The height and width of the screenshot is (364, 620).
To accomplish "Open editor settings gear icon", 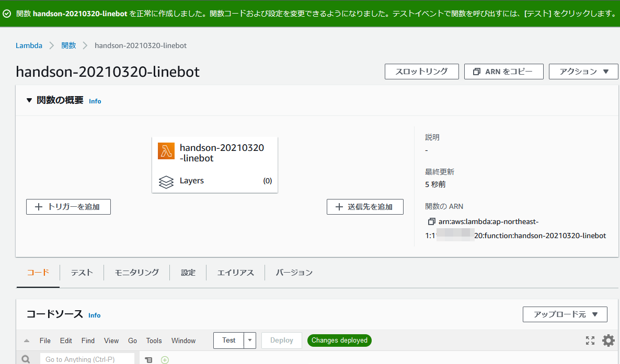I will tap(608, 340).
